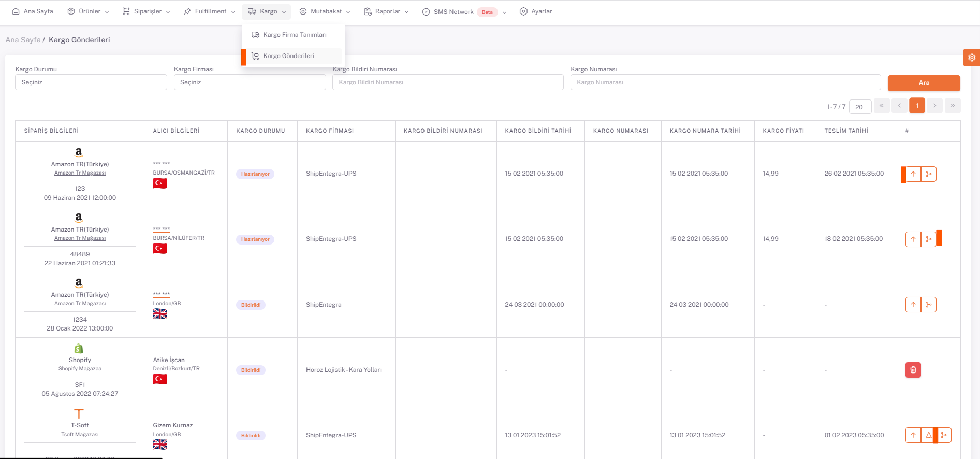Click delivery date '18 02 2021 05:35:00'
This screenshot has height=459, width=980.
click(x=853, y=239)
